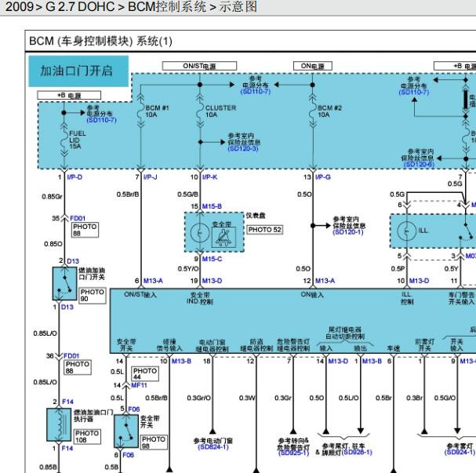Select the M13-D label at pin 19
The image size is (476, 473).
(x=212, y=281)
